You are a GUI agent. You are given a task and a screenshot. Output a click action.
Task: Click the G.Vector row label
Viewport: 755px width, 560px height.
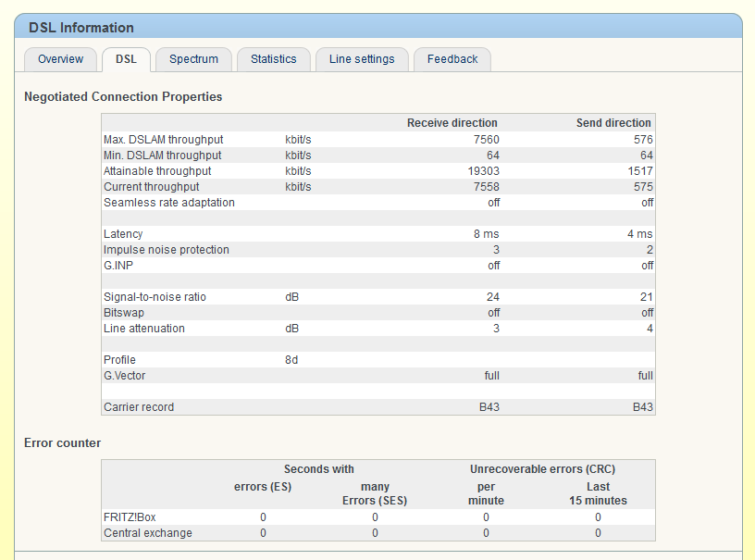(125, 376)
